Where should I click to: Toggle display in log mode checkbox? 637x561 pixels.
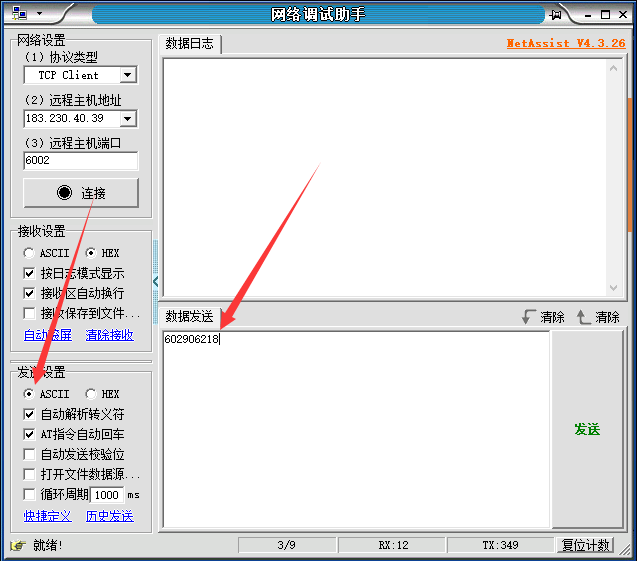coord(29,273)
